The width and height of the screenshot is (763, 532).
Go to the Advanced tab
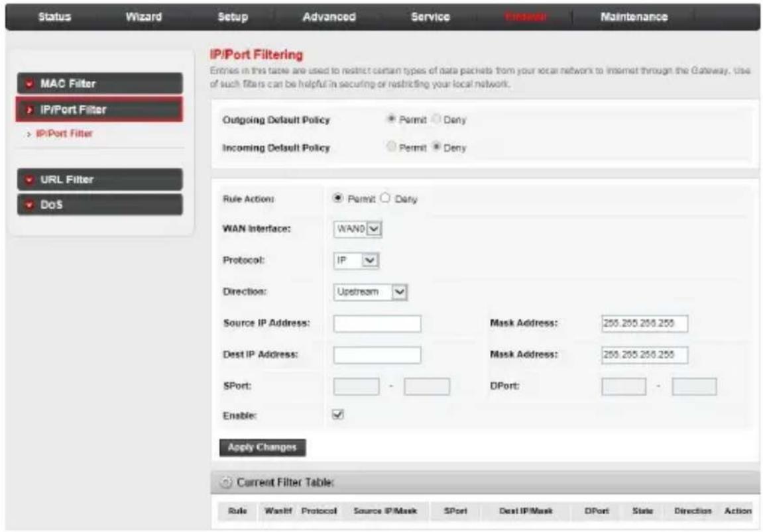point(329,17)
